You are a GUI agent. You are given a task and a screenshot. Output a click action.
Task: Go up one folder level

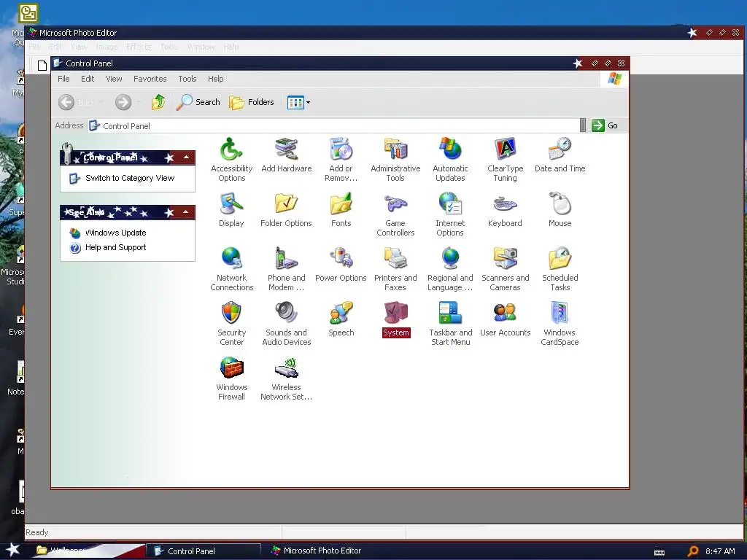pyautogui.click(x=158, y=102)
